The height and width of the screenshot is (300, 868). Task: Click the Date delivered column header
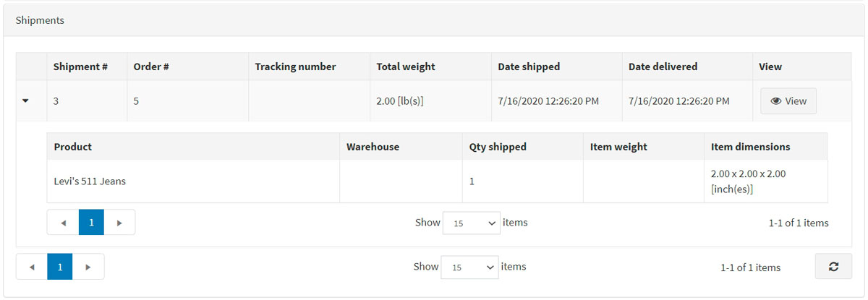pyautogui.click(x=663, y=67)
